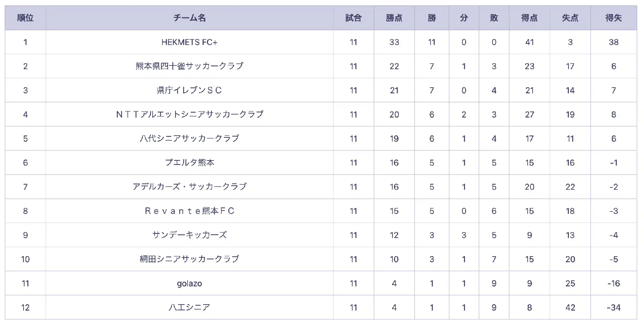
Task: Select the 勝点 column header
Action: (x=394, y=18)
